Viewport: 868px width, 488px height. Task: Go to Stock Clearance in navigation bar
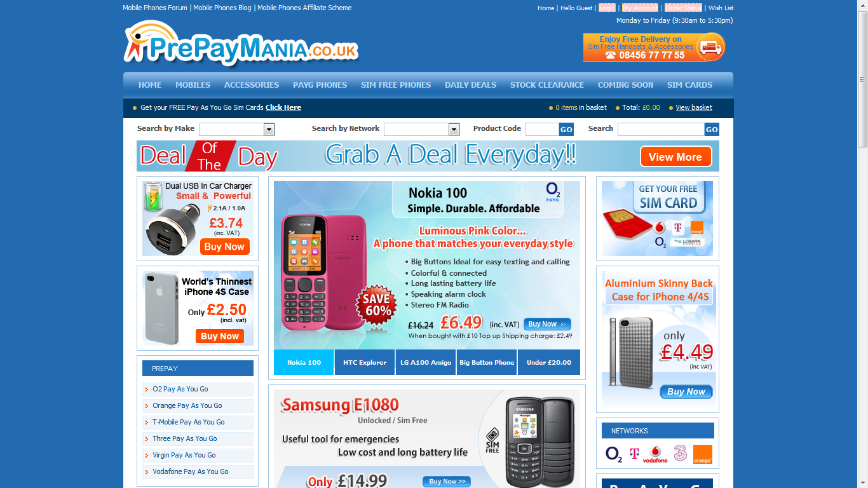[x=547, y=85]
